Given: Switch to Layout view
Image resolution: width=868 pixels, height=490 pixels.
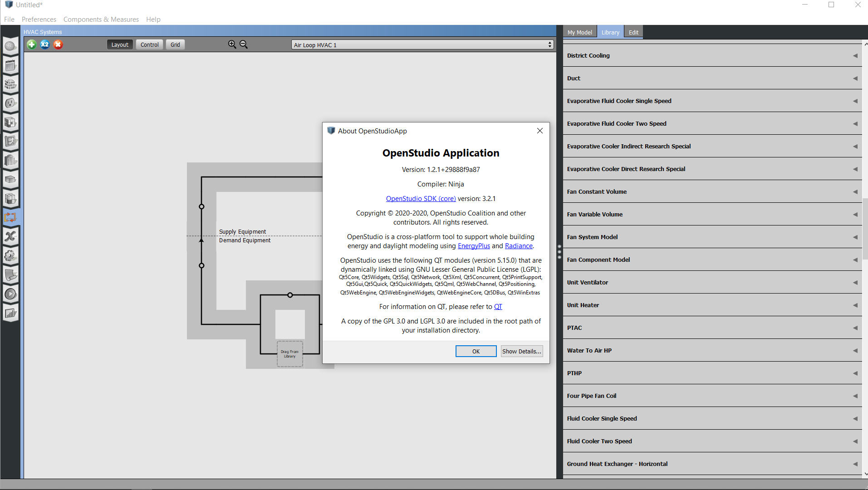Looking at the screenshot, I should click(x=120, y=44).
